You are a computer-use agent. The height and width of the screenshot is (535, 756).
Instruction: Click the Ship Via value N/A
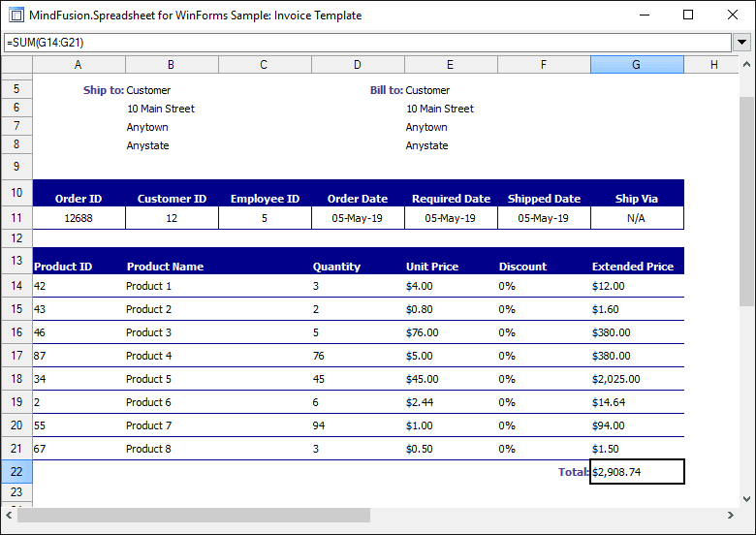[x=637, y=218]
